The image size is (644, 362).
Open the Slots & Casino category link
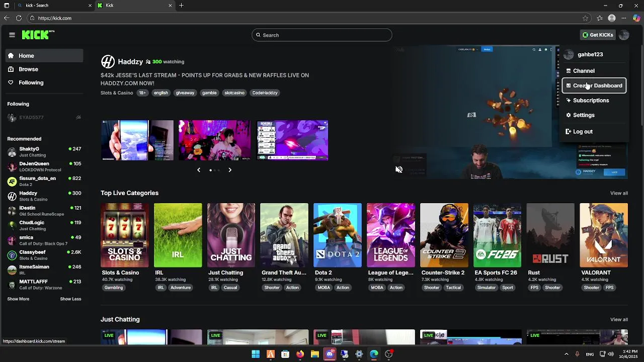click(117, 93)
